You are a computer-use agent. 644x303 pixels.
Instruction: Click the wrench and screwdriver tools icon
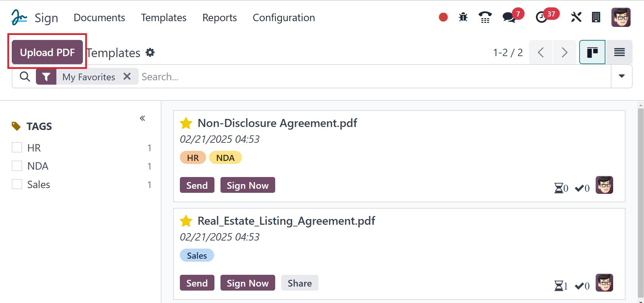(x=576, y=17)
